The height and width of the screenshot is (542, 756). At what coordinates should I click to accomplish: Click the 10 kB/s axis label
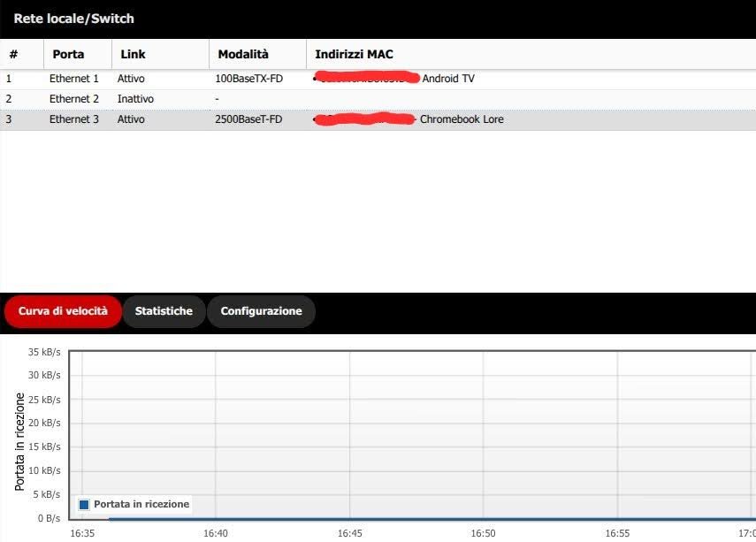click(x=44, y=470)
